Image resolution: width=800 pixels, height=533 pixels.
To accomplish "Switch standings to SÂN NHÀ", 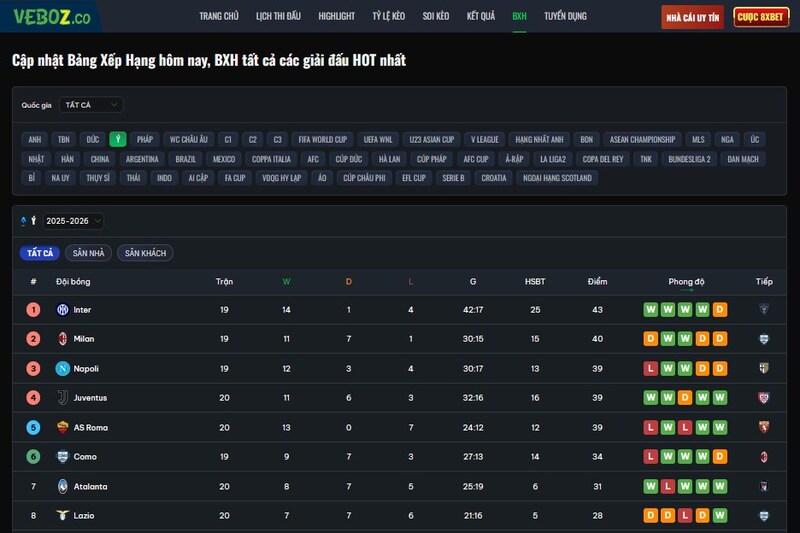I will click(x=88, y=253).
